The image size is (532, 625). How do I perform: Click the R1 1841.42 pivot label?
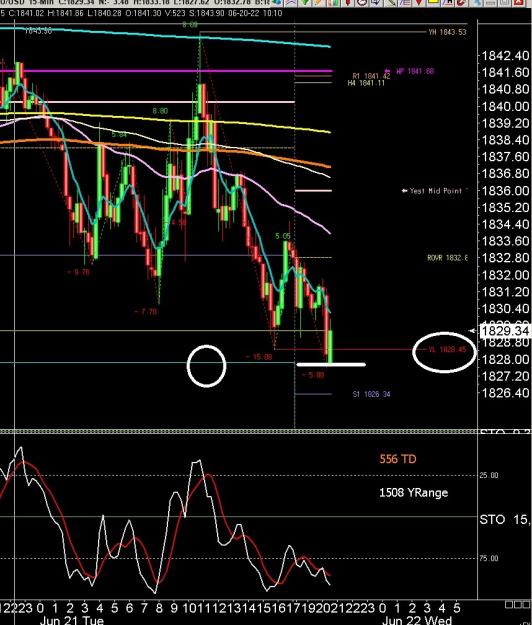click(371, 76)
